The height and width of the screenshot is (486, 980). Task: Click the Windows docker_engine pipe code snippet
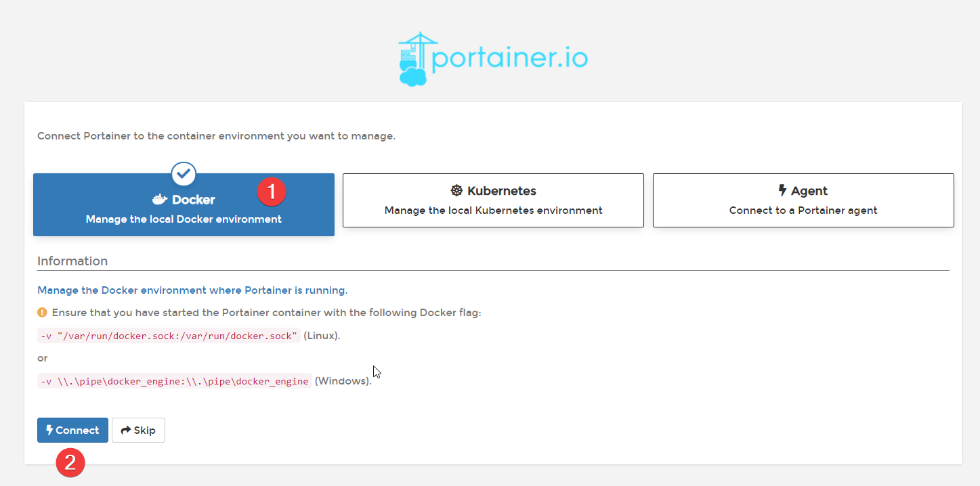175,381
